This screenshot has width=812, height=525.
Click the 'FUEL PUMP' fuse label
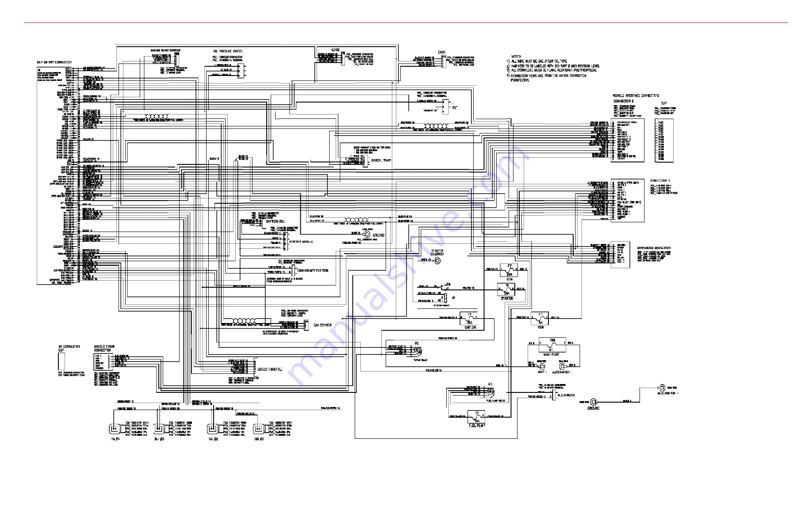(x=477, y=425)
